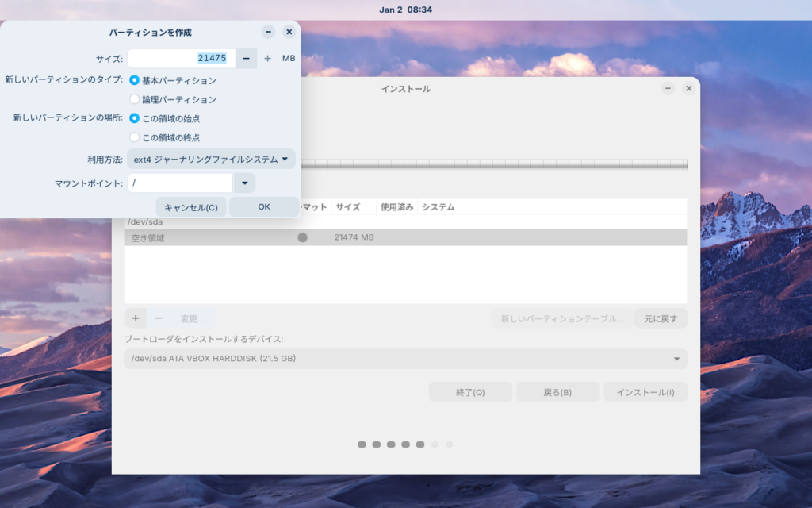Close the パーティションを作成 dialog

tap(289, 32)
